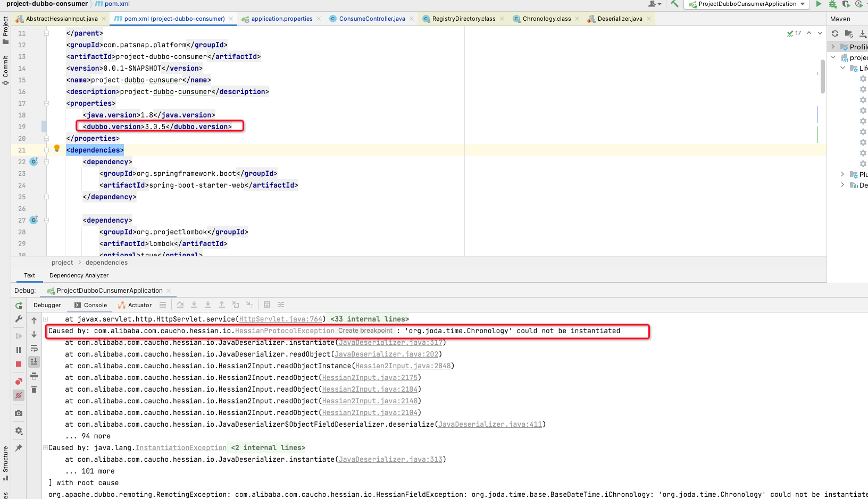Open the Console tab in Debug panel
The height and width of the screenshot is (499, 868).
point(94,305)
